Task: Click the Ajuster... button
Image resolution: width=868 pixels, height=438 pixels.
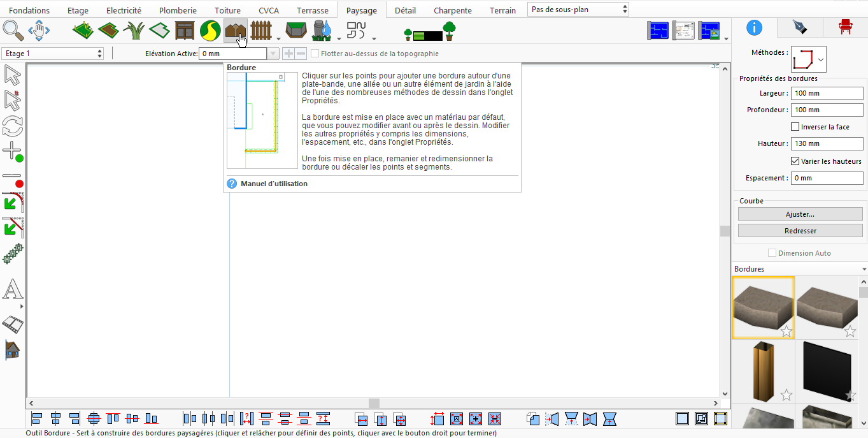Action: pos(800,214)
